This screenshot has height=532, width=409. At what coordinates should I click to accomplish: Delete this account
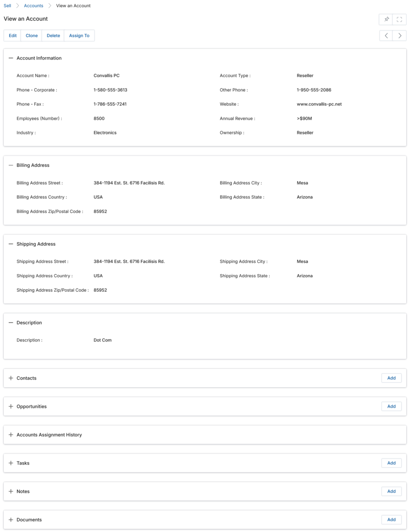[x=53, y=36]
